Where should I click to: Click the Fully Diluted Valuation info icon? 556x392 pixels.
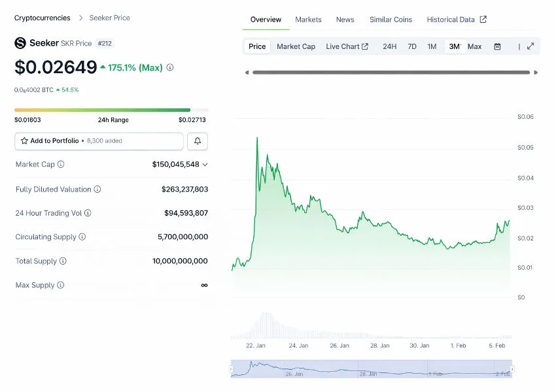coord(97,189)
